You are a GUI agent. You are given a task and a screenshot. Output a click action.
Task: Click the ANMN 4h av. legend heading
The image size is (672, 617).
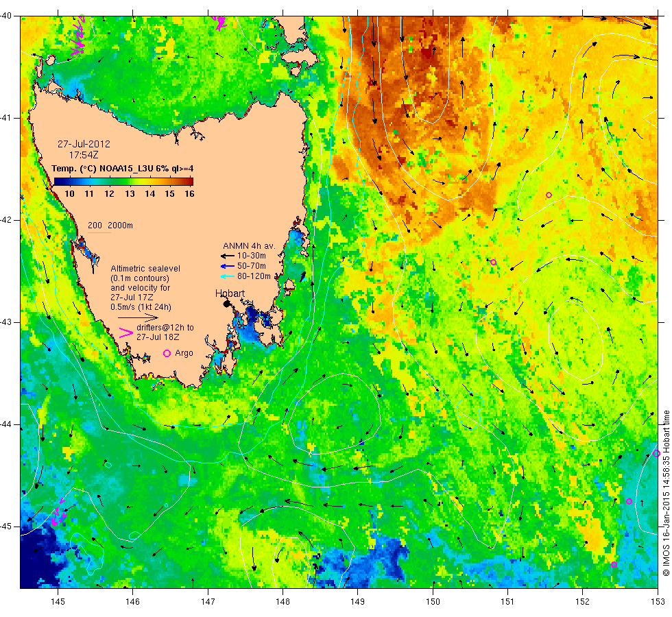click(x=249, y=246)
